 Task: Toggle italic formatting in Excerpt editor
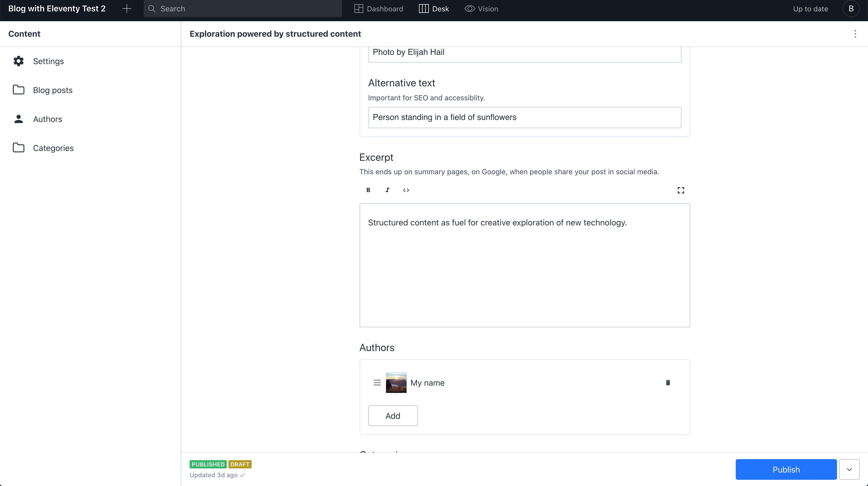387,190
